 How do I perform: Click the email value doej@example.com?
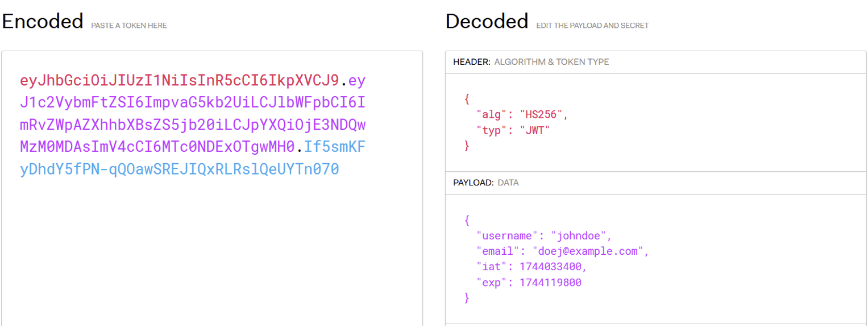[590, 251]
